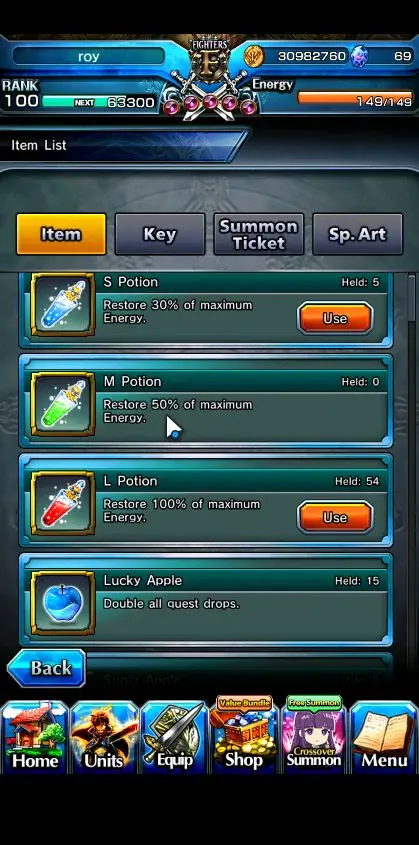Open the Crossover Summon icon

[314, 734]
